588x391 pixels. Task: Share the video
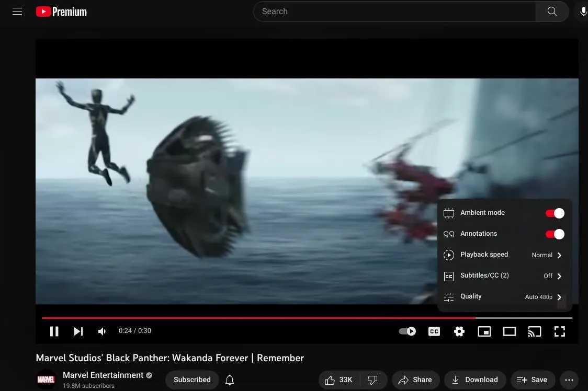point(415,380)
